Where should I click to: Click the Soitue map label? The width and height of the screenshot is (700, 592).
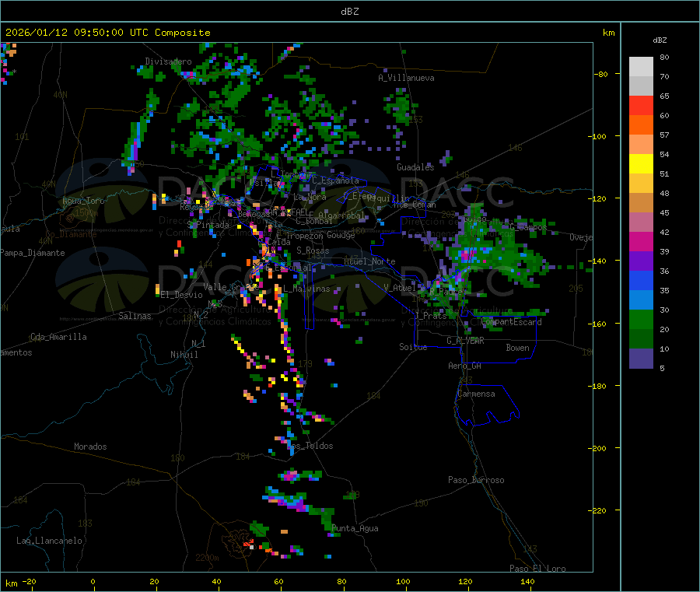(413, 347)
